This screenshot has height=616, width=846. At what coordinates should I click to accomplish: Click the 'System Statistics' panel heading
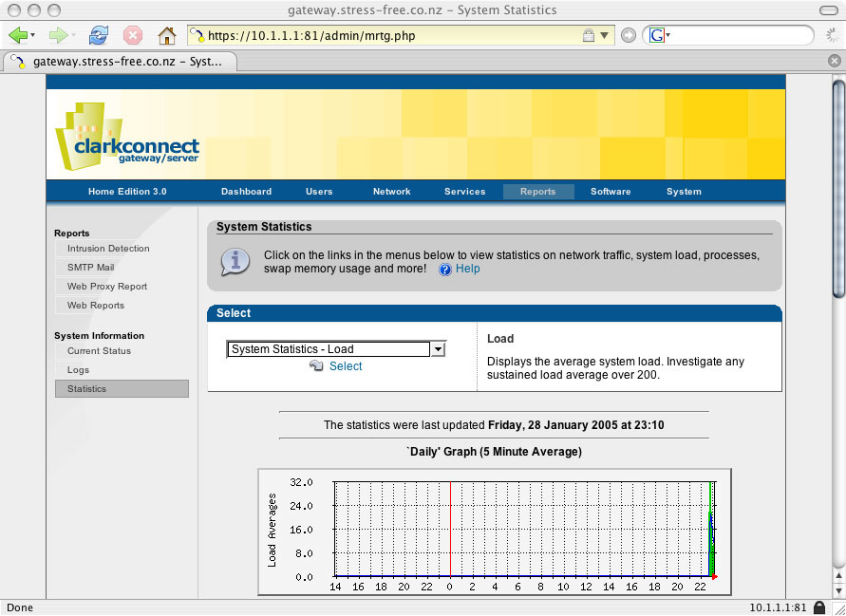click(264, 227)
